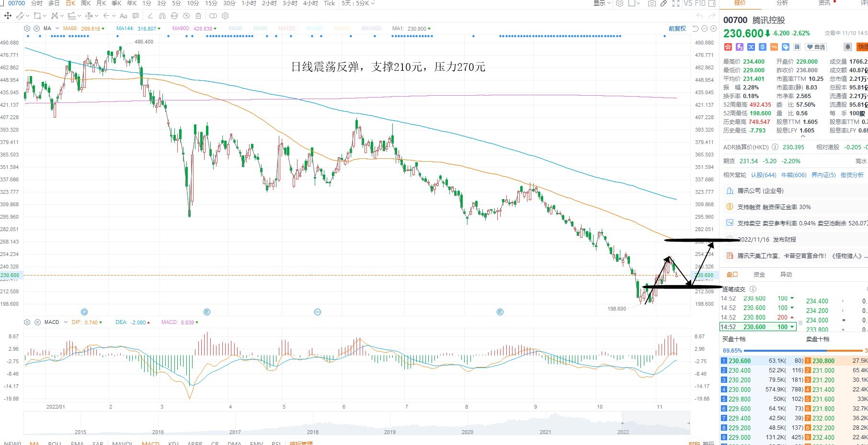Toggle MA1 line visibility

(x=411, y=29)
